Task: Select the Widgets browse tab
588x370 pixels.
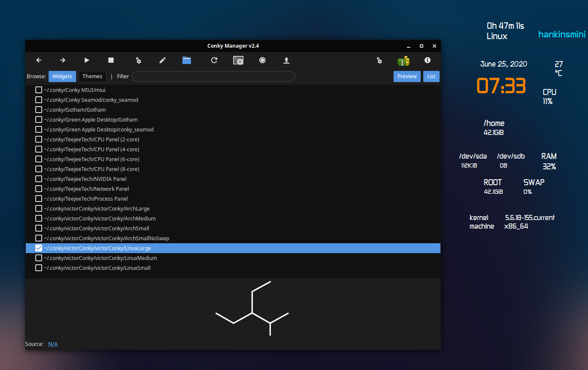Action: click(x=62, y=76)
